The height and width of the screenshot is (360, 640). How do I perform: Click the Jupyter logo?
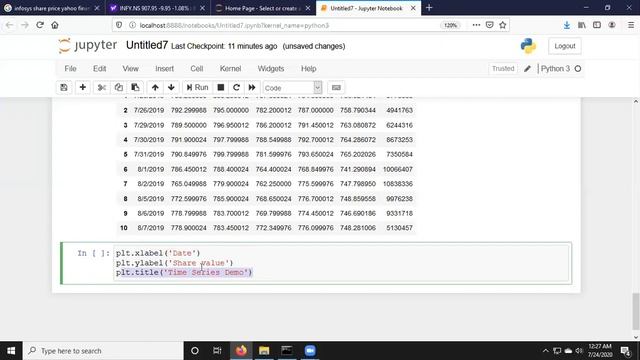point(87,45)
